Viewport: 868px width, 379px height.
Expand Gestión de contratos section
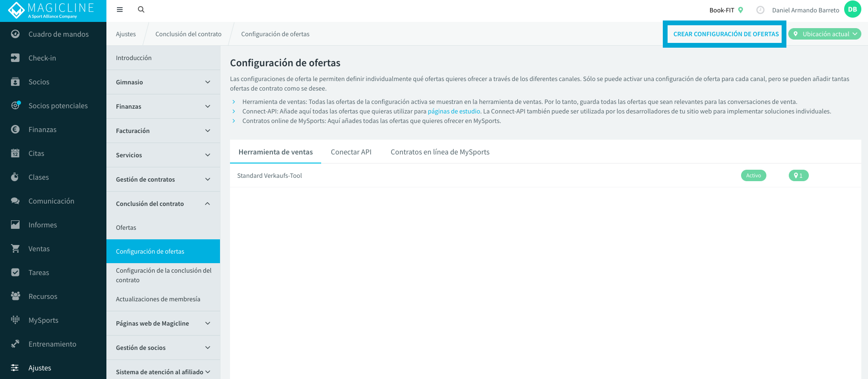point(163,179)
